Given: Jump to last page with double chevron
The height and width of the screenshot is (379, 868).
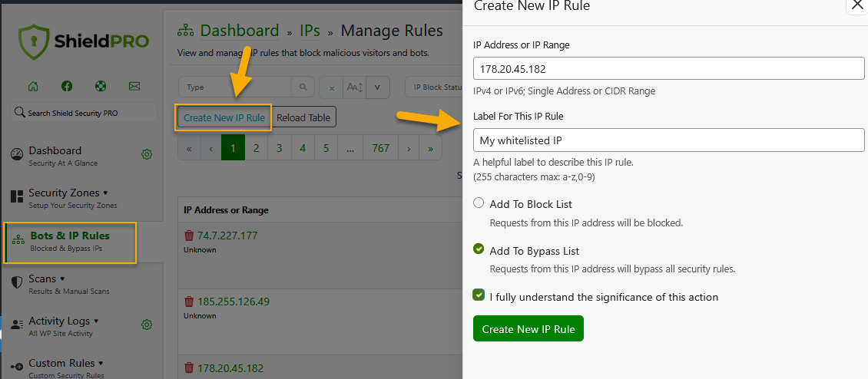Looking at the screenshot, I should pyautogui.click(x=431, y=148).
